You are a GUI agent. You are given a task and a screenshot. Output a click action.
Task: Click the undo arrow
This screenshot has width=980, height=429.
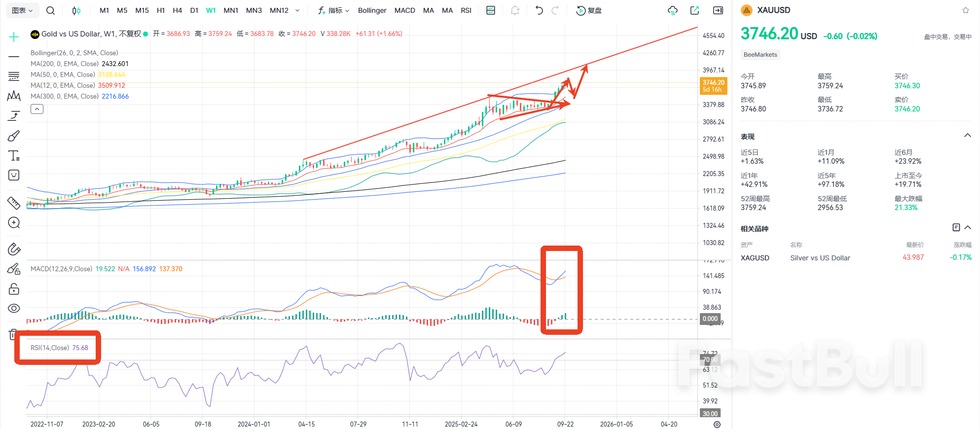(539, 10)
